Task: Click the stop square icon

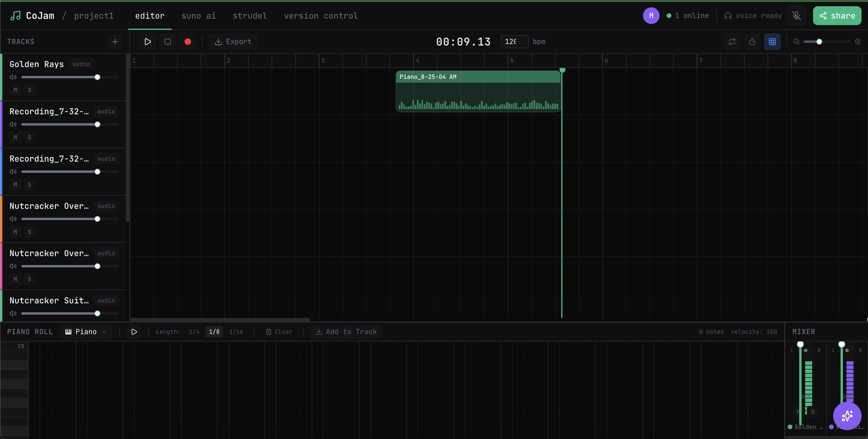Action: [167, 41]
